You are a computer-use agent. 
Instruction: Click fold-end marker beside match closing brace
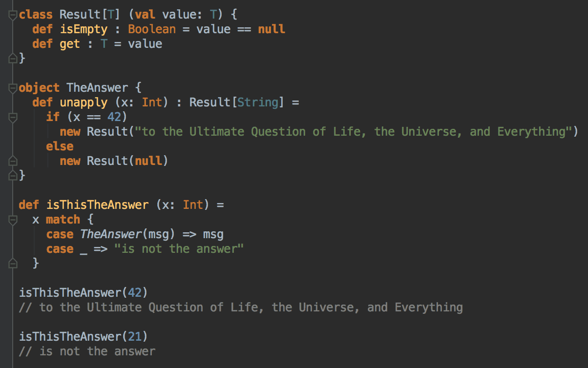[13, 264]
